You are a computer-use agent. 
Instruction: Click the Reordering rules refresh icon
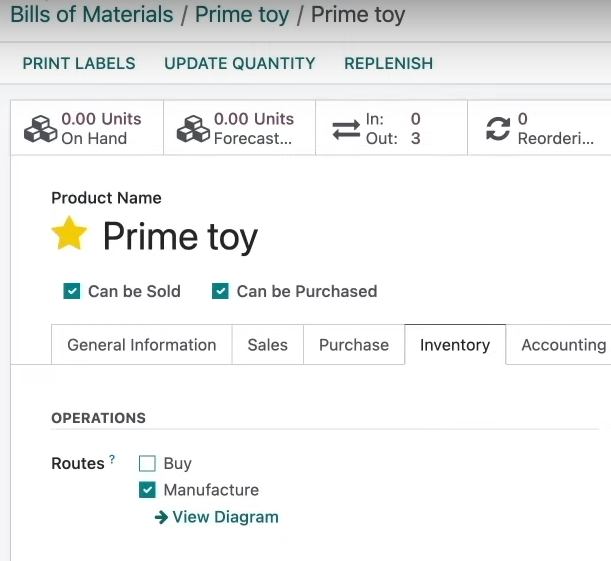click(x=498, y=129)
